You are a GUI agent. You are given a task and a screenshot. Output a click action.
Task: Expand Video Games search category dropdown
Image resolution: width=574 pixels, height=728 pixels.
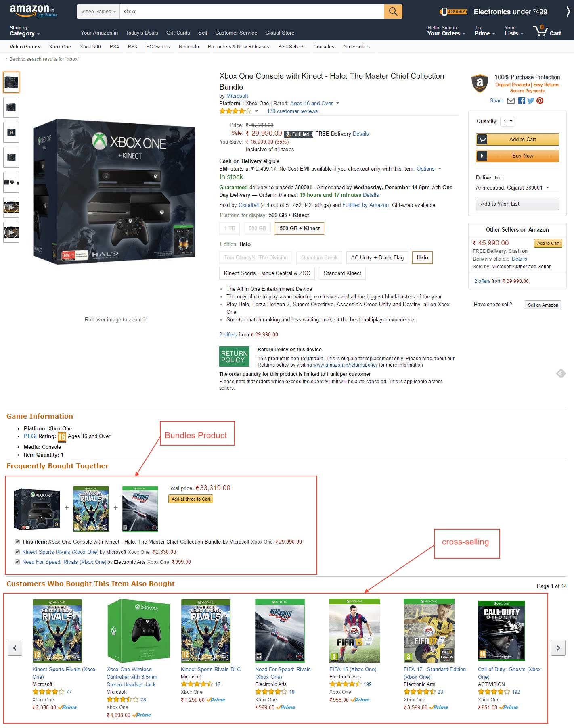tap(98, 11)
